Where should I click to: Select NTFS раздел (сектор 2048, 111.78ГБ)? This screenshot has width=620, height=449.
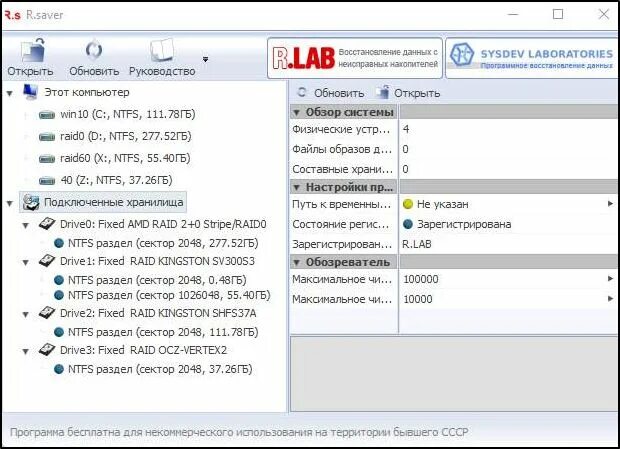(x=163, y=332)
